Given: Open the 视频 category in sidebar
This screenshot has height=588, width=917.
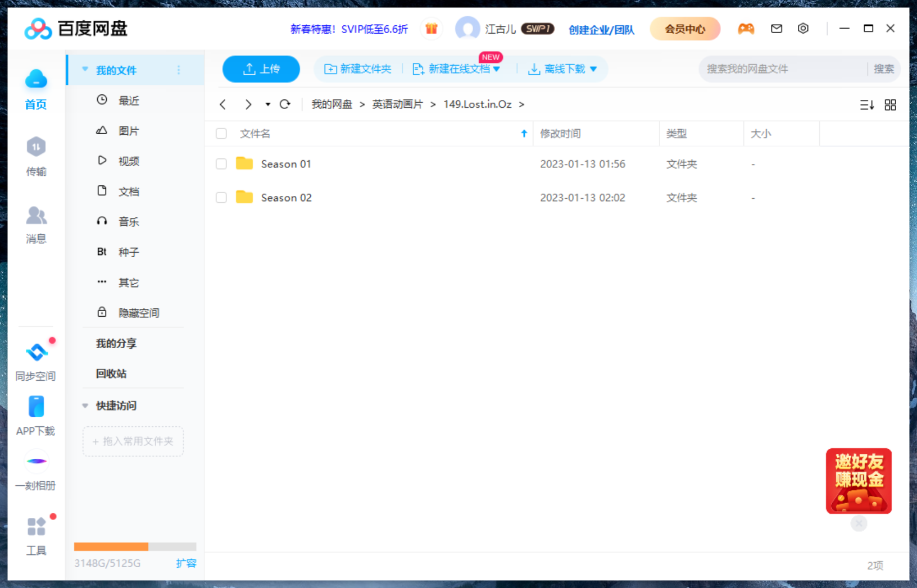Looking at the screenshot, I should point(129,161).
